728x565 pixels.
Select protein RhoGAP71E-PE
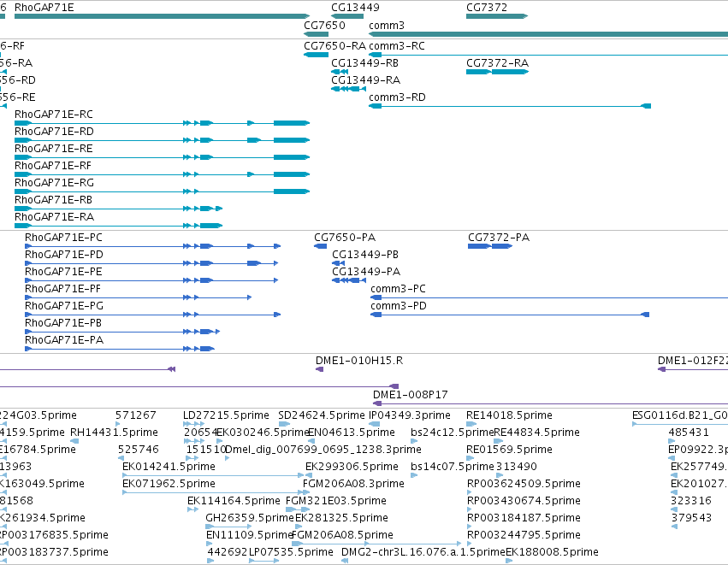[151, 280]
